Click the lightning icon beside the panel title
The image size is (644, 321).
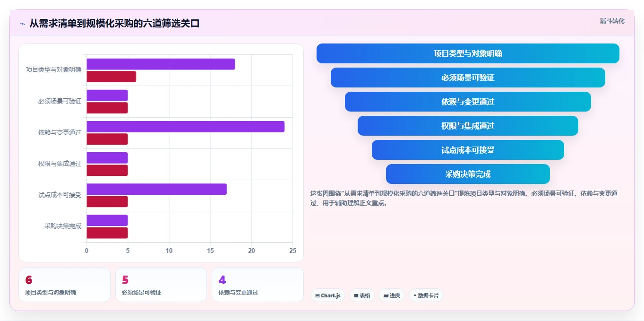tap(22, 23)
